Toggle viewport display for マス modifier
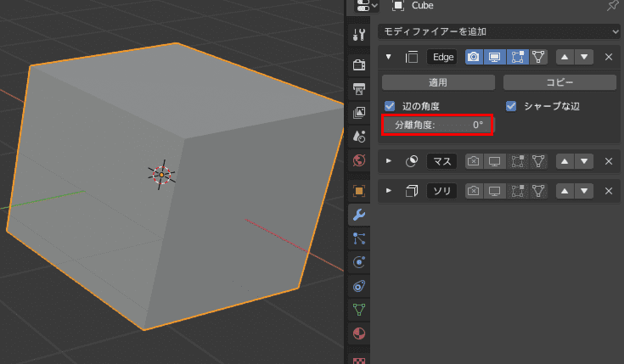Image resolution: width=624 pixels, height=364 pixels. click(495, 161)
